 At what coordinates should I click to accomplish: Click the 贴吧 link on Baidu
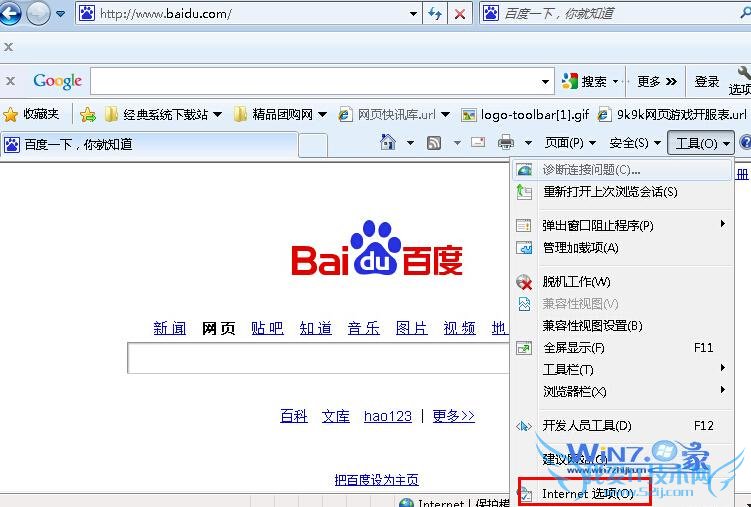[267, 328]
